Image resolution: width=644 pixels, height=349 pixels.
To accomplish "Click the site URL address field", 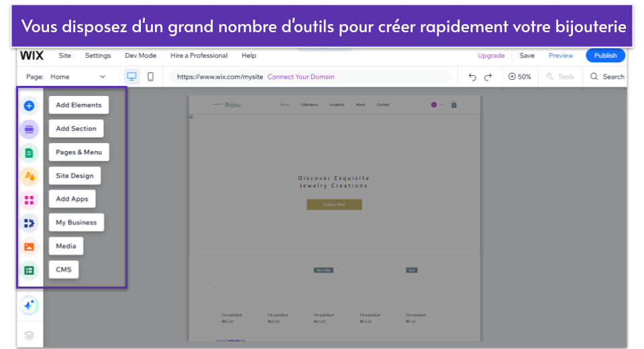I will click(310, 77).
